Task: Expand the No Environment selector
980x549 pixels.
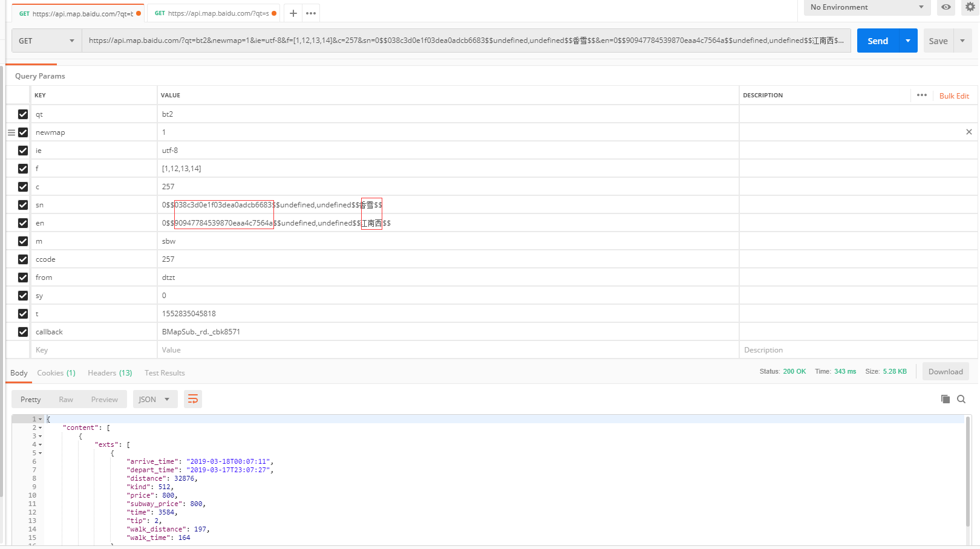Action: click(866, 7)
